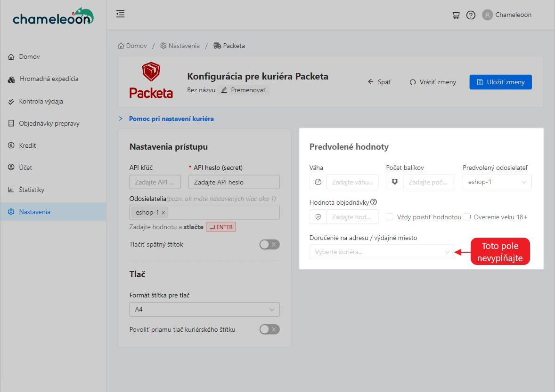Click the Chameleoon logo
Screen dimensions: 555x392
(53, 17)
